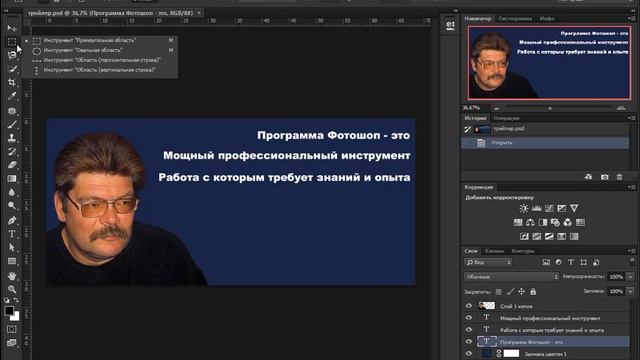Select the Horizontal Type tool
The height and width of the screenshot is (360, 640).
click(12, 234)
